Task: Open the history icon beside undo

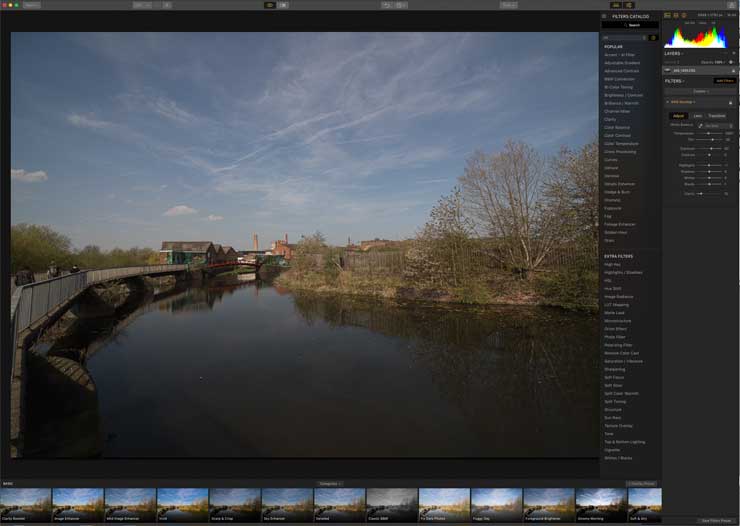Action: tap(401, 5)
